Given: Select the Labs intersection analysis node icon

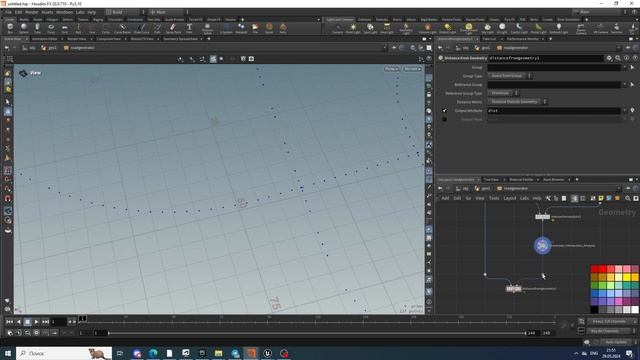Looking at the screenshot, I should [x=542, y=246].
